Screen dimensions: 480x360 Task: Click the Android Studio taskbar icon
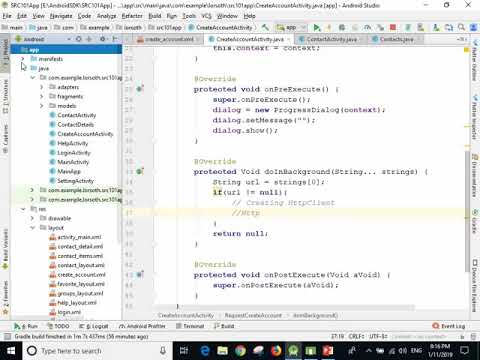[x=293, y=351]
